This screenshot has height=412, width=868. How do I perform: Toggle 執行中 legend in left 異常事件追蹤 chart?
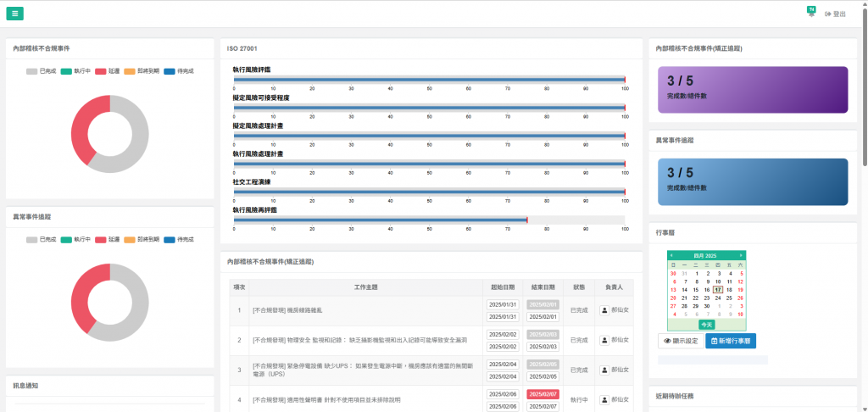pyautogui.click(x=75, y=239)
